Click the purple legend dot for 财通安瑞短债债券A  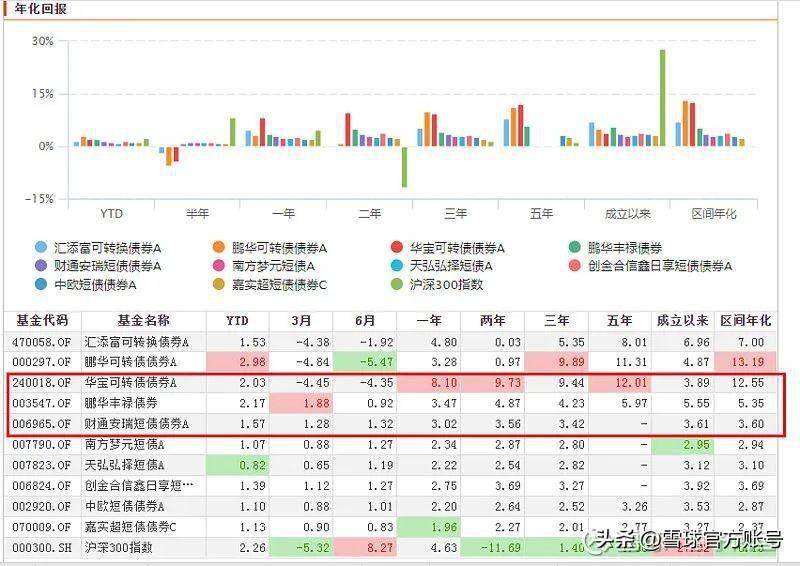click(x=40, y=266)
